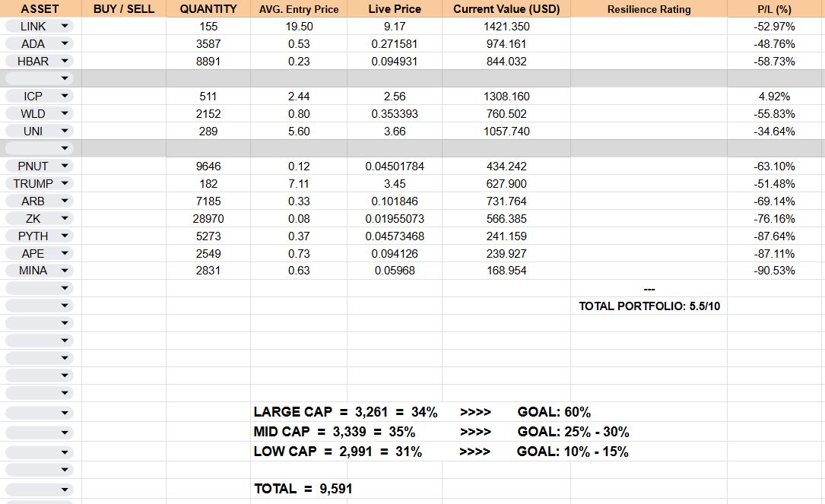Select LINK entry price 19.50

299,27
